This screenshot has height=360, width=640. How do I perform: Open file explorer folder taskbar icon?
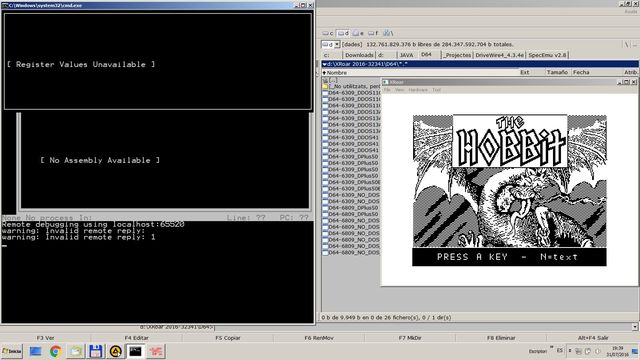76,351
